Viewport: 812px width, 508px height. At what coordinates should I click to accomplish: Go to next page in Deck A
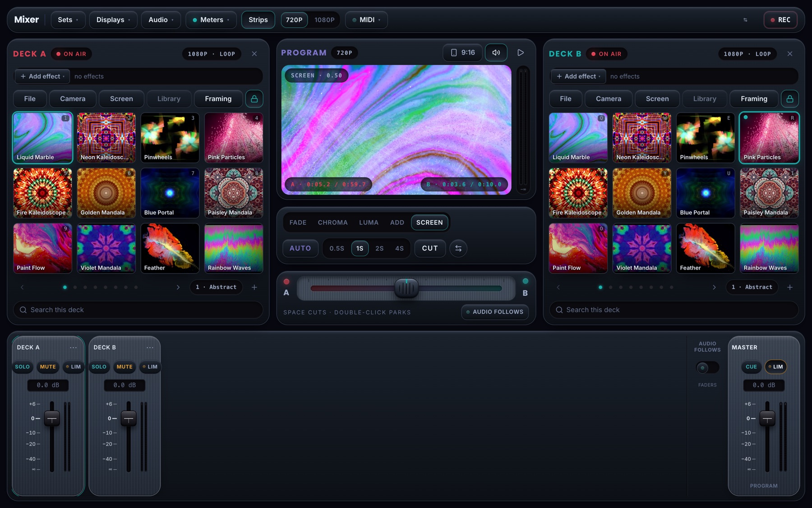(x=178, y=287)
